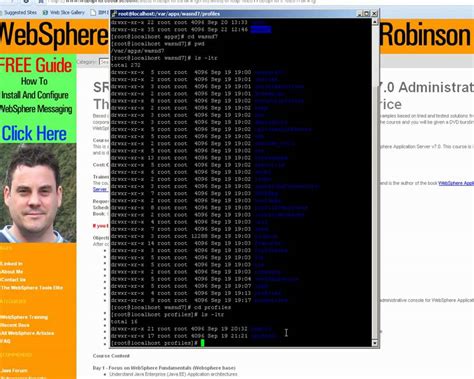Click the 'Course Content' heading on webpage
Image resolution: width=474 pixels, height=379 pixels.
(x=111, y=356)
